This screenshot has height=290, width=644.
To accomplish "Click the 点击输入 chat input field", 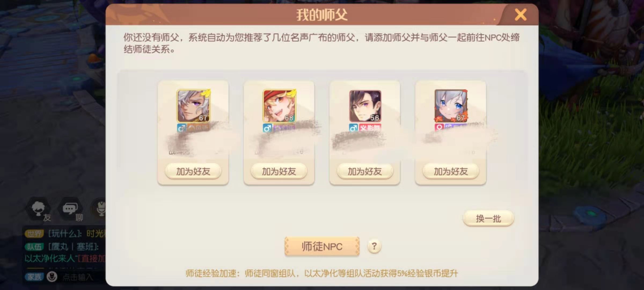I will (x=78, y=277).
